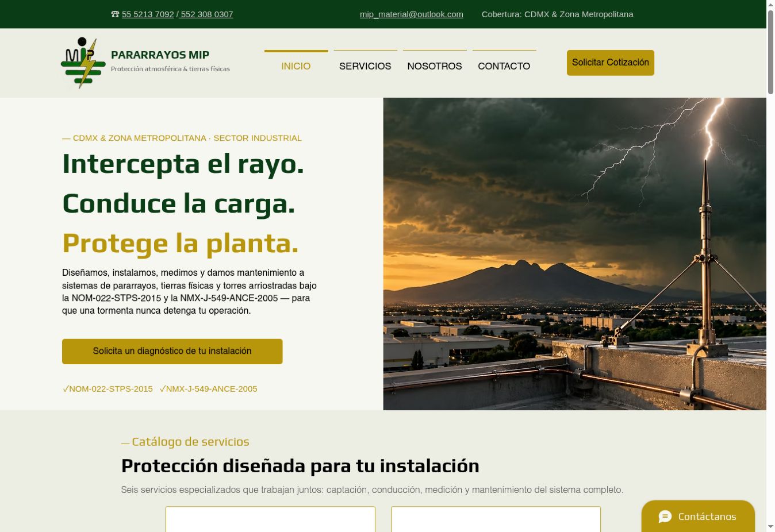Viewport: 775px width, 532px height.
Task: Click the '✓NMX-J-549-ANCE-2005' badge text
Action: [208, 389]
